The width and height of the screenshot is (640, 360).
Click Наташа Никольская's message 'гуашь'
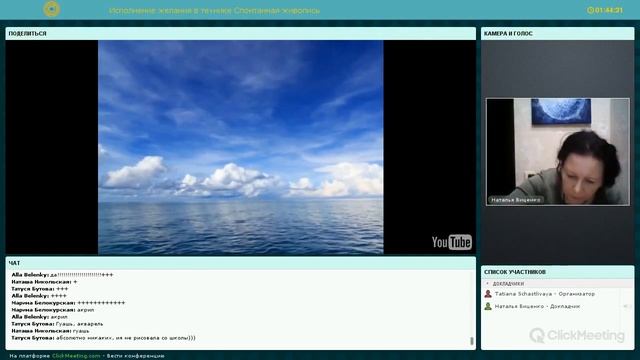50,331
